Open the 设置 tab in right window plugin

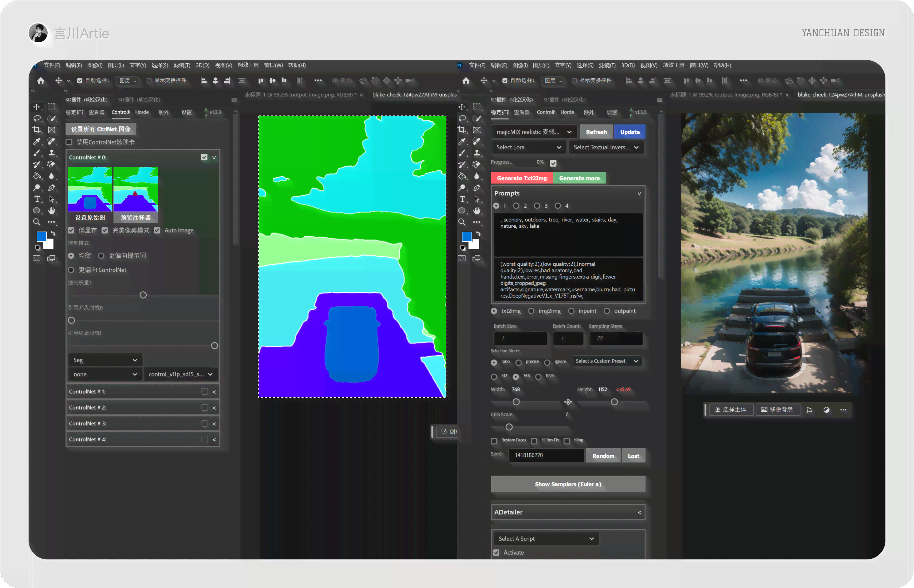pyautogui.click(x=612, y=112)
